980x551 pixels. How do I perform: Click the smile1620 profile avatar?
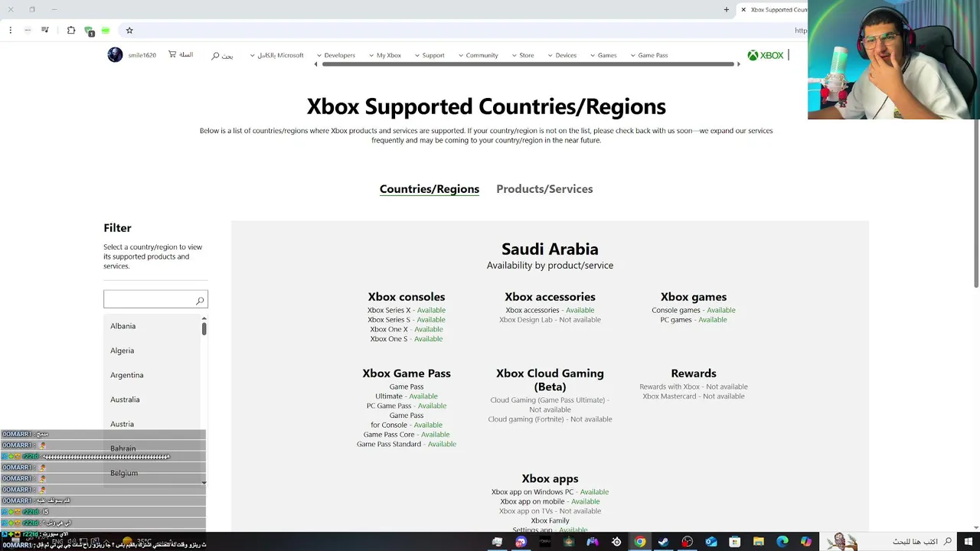click(x=115, y=55)
